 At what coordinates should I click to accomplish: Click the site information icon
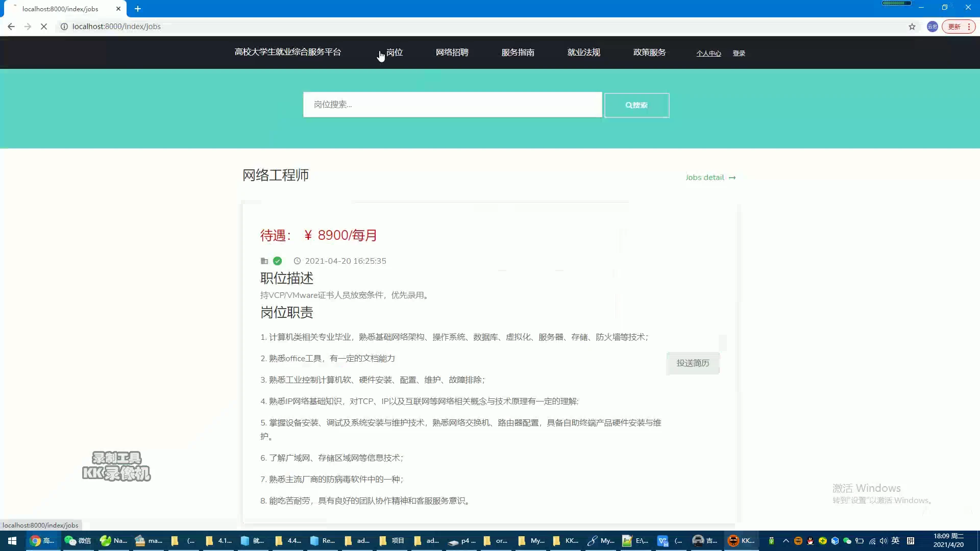[64, 27]
